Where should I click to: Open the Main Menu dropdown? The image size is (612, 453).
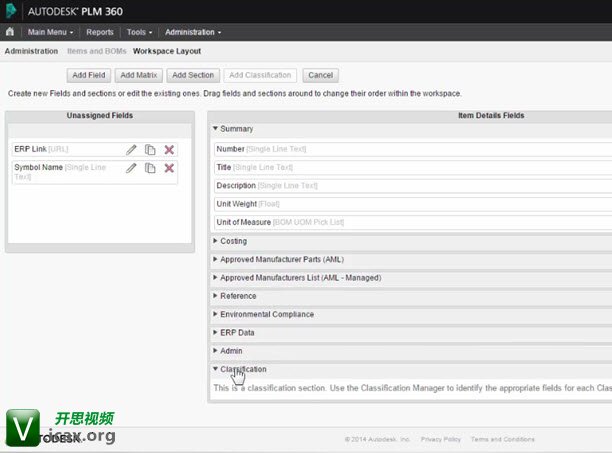(50, 32)
